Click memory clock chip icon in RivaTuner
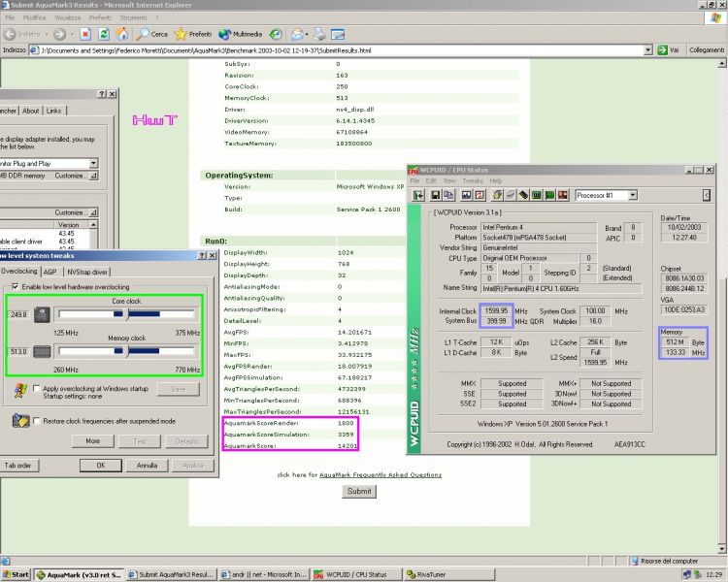 tap(42, 351)
